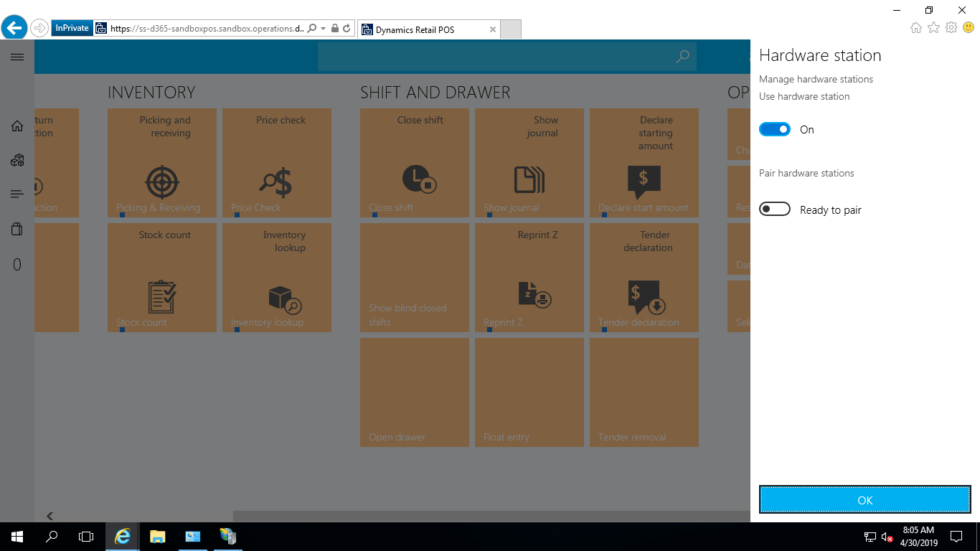Click the Declare starting amount dollar icon
980x551 pixels.
[x=644, y=182]
